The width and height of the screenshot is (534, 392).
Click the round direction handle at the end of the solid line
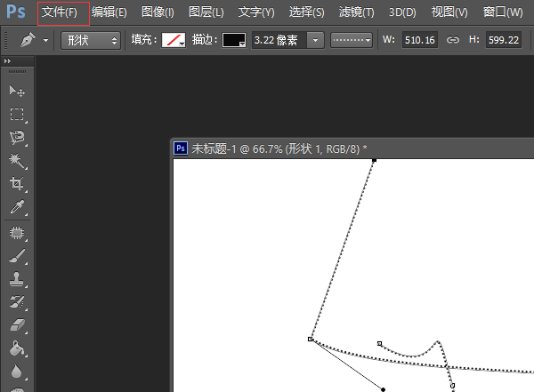tap(383, 389)
